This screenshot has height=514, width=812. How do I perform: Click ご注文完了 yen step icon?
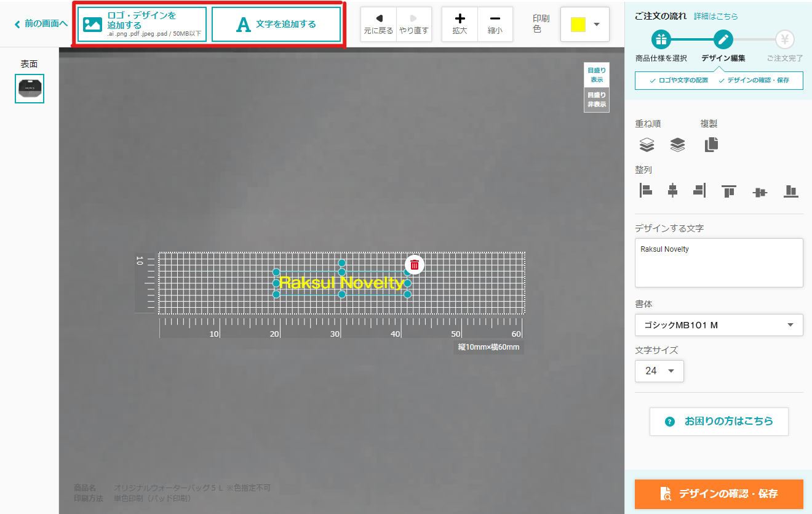[784, 40]
